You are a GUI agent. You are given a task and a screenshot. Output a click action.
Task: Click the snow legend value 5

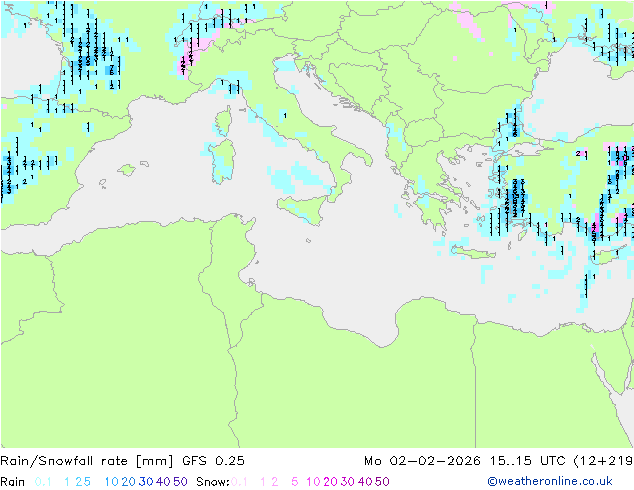coord(295,482)
